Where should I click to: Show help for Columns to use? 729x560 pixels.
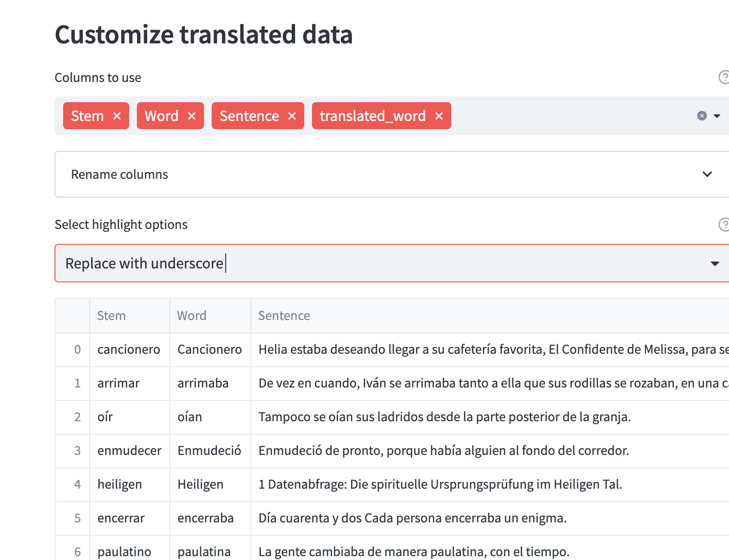pyautogui.click(x=723, y=78)
